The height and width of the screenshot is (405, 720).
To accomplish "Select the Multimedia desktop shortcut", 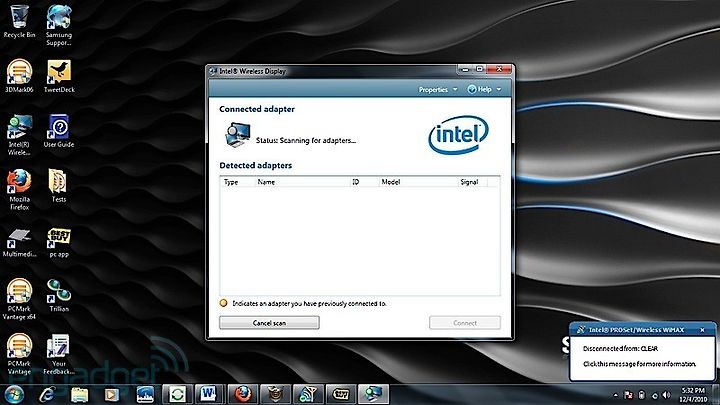I will click(x=19, y=242).
